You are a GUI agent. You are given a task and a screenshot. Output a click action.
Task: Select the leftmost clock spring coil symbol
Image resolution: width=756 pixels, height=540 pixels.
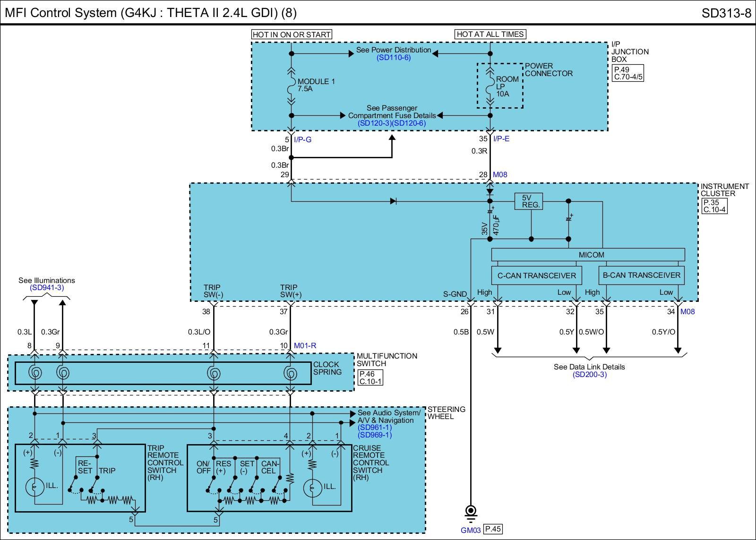coord(34,373)
